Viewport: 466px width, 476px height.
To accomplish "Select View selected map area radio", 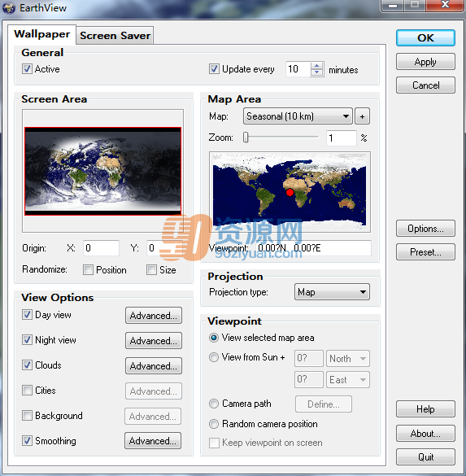I will [x=214, y=338].
